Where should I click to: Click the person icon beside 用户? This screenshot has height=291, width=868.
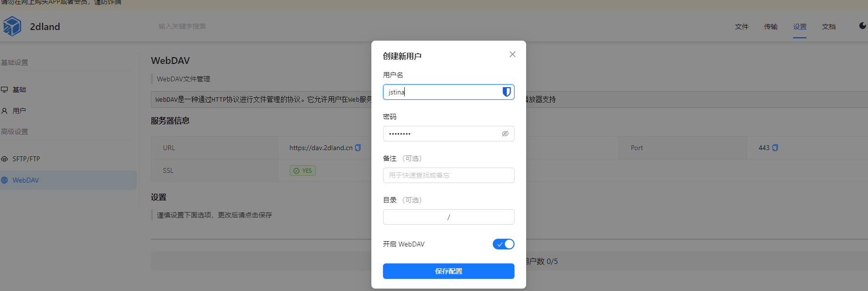4,111
